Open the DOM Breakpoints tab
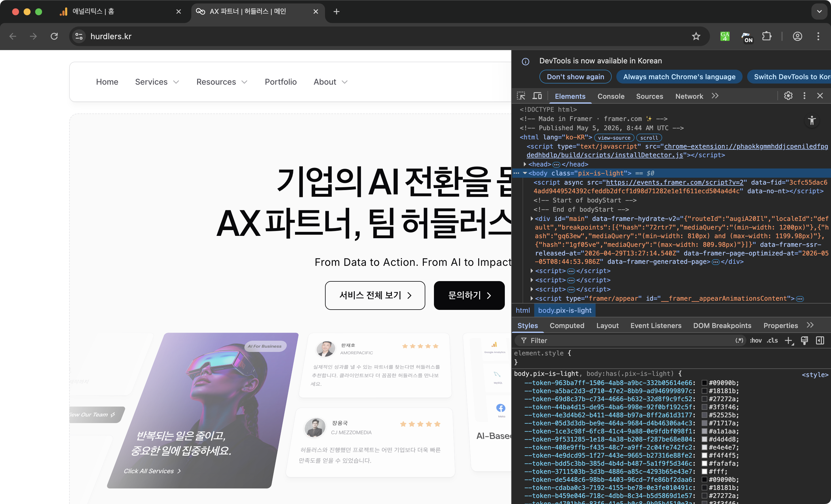This screenshot has height=504, width=831. click(x=722, y=326)
